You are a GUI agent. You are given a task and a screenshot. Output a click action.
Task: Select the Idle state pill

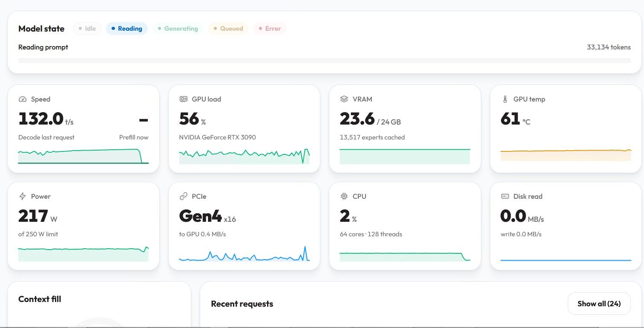tap(87, 29)
